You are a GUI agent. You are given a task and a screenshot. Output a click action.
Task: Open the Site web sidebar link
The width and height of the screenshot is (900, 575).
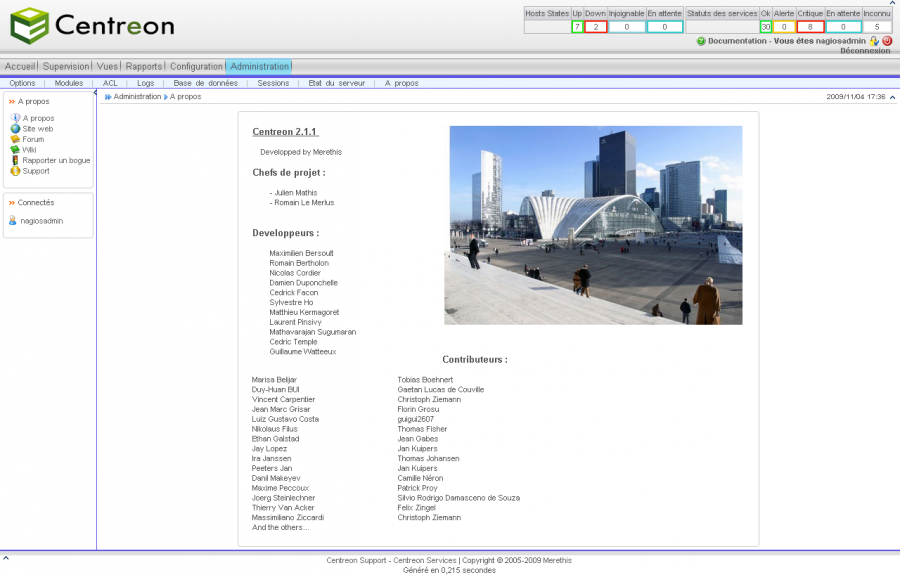(x=38, y=129)
